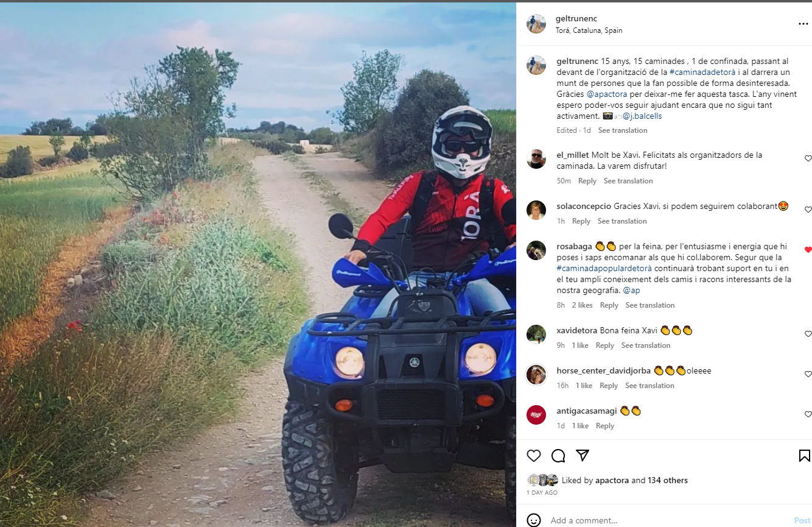
Task: Show translation for rosabaga's comment
Action: pos(650,305)
